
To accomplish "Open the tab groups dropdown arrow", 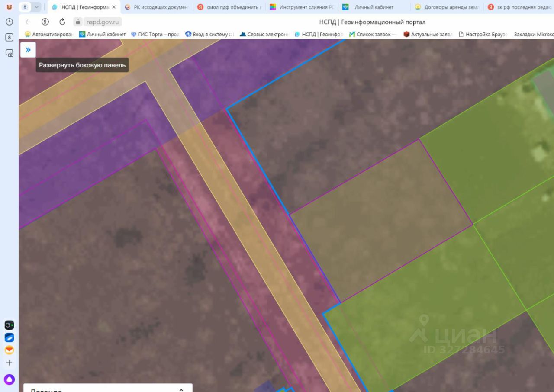I will click(36, 7).
